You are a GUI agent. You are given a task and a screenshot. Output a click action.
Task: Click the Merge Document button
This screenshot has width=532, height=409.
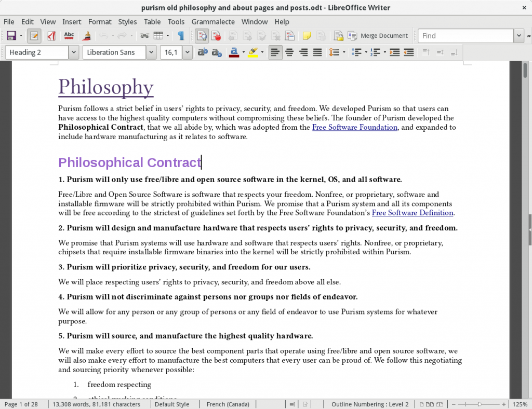point(384,36)
